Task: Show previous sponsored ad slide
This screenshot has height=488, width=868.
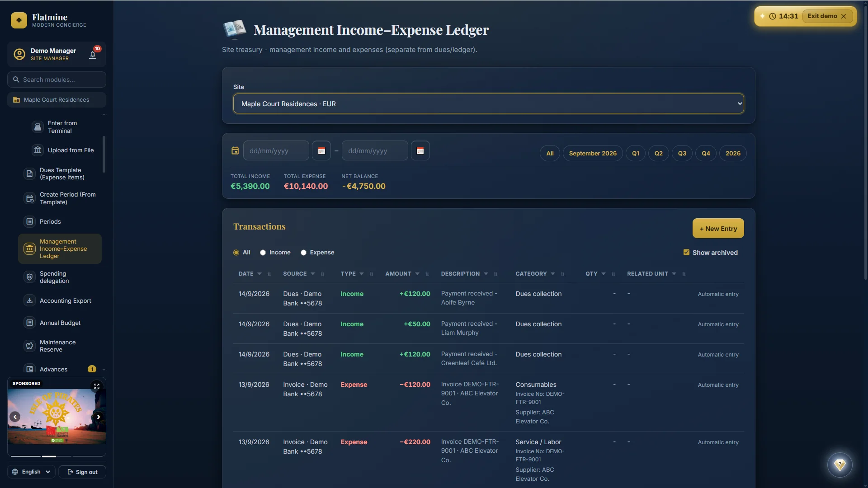Action: click(x=15, y=417)
